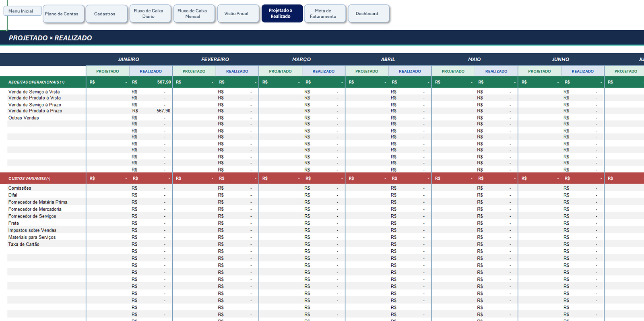Open the Menu Inicial button

click(x=23, y=11)
